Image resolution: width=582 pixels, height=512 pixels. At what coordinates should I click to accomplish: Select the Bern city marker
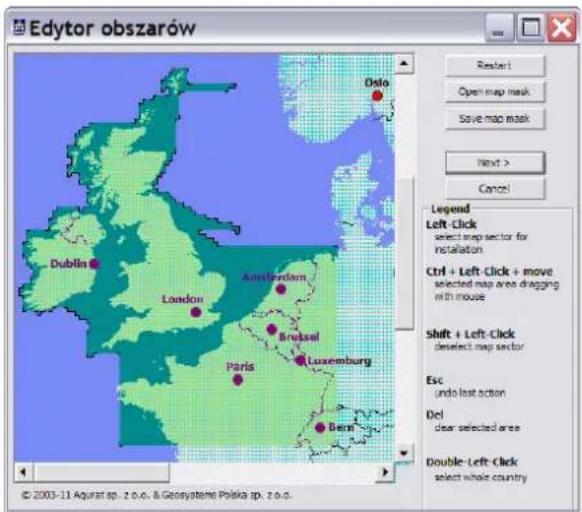320,427
